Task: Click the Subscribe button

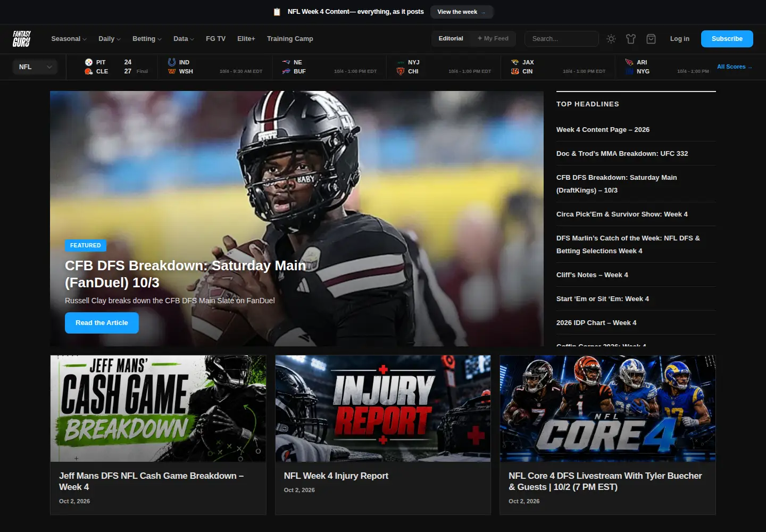Action: click(727, 39)
